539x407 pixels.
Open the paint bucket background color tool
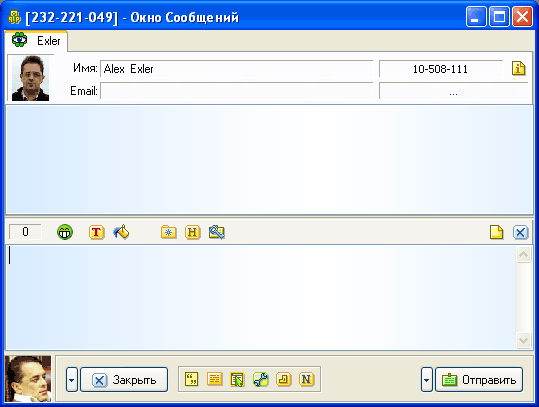(x=121, y=232)
